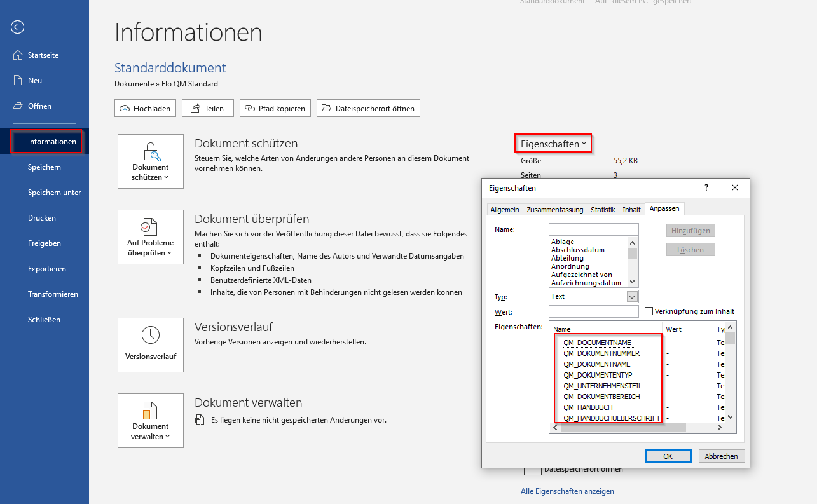Open Auf Probleme überprüfen dropdown

tap(151, 237)
